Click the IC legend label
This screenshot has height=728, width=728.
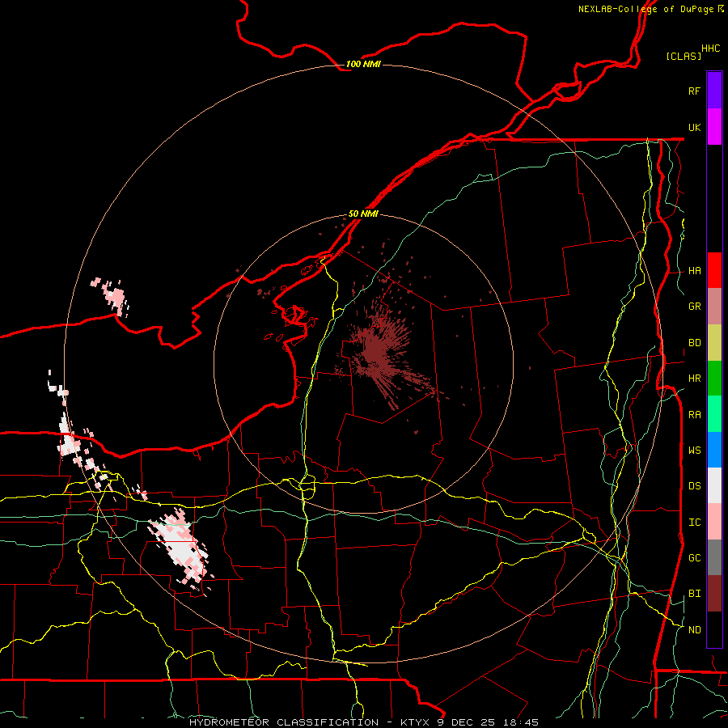tap(694, 523)
